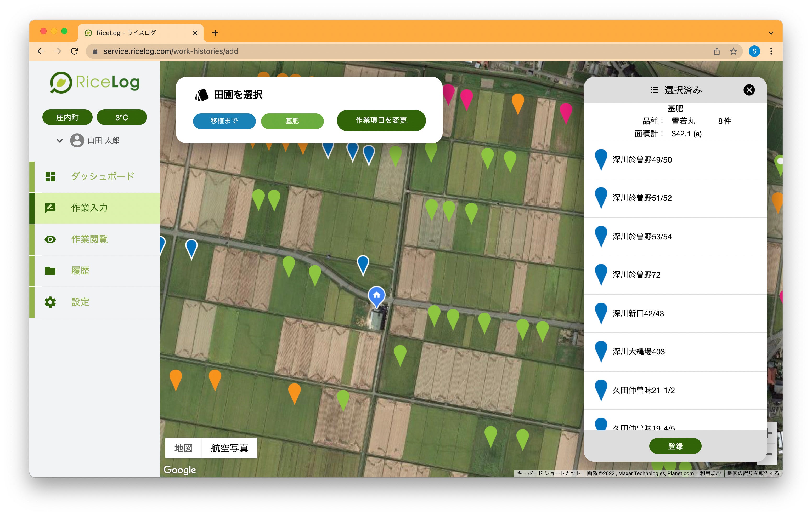Image resolution: width=812 pixels, height=516 pixels.
Task: Click the browser share icon
Action: pyautogui.click(x=717, y=51)
